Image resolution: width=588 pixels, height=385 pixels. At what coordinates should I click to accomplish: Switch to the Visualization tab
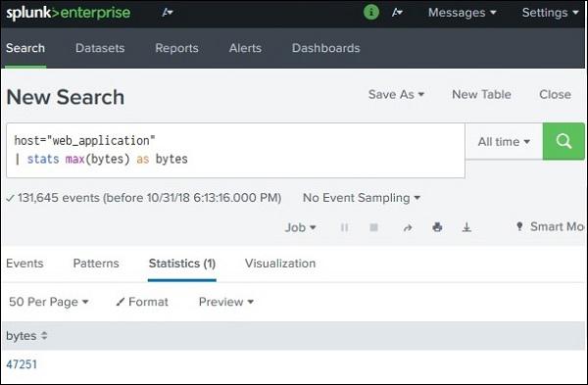[280, 264]
